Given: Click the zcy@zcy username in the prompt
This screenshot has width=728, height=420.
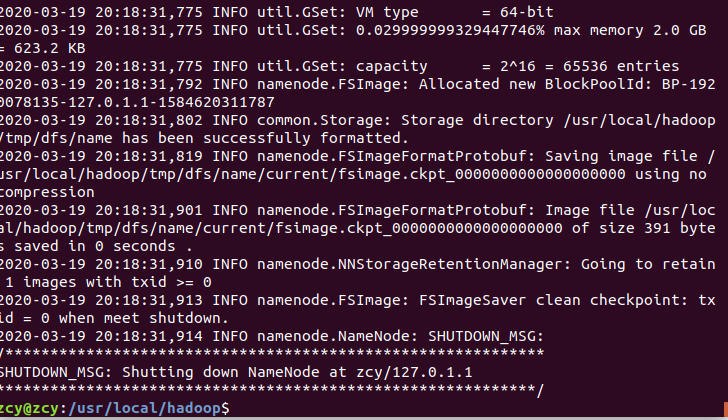Looking at the screenshot, I should tap(27, 409).
